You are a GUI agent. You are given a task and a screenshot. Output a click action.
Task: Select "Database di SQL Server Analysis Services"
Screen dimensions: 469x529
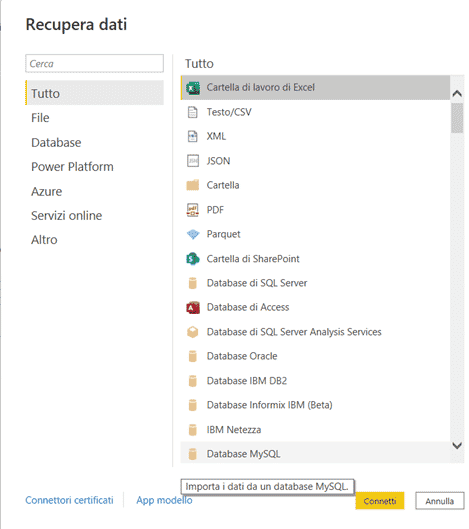[x=294, y=332]
